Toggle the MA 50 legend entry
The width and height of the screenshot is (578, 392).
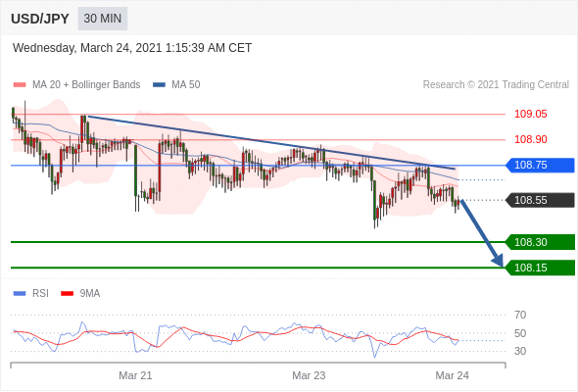176,85
